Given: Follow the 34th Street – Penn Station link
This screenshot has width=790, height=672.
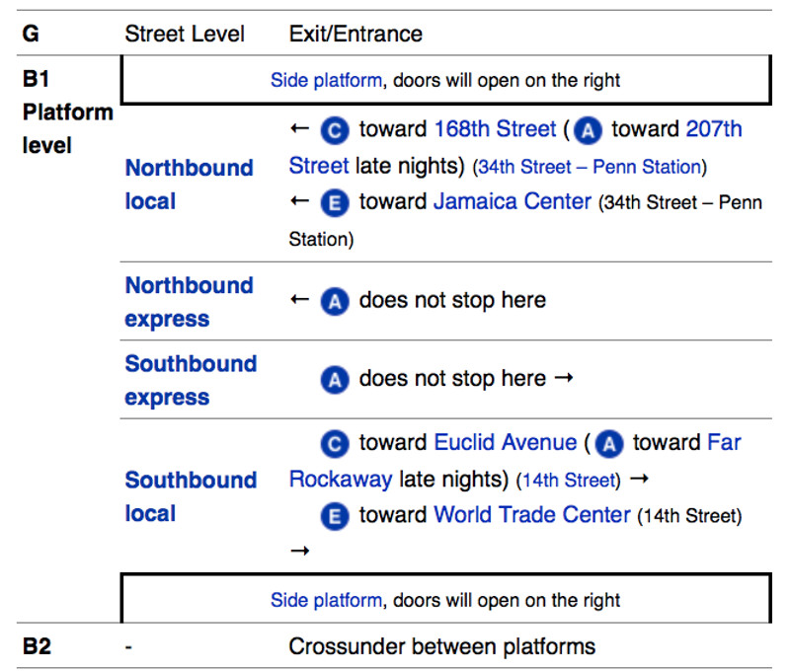Looking at the screenshot, I should (x=590, y=167).
